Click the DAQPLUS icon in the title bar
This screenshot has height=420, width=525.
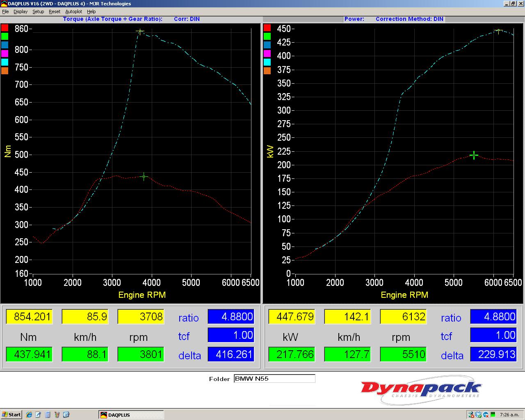(x=4, y=4)
